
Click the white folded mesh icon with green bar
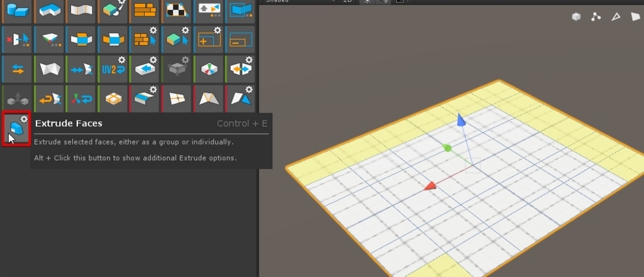[x=49, y=69]
